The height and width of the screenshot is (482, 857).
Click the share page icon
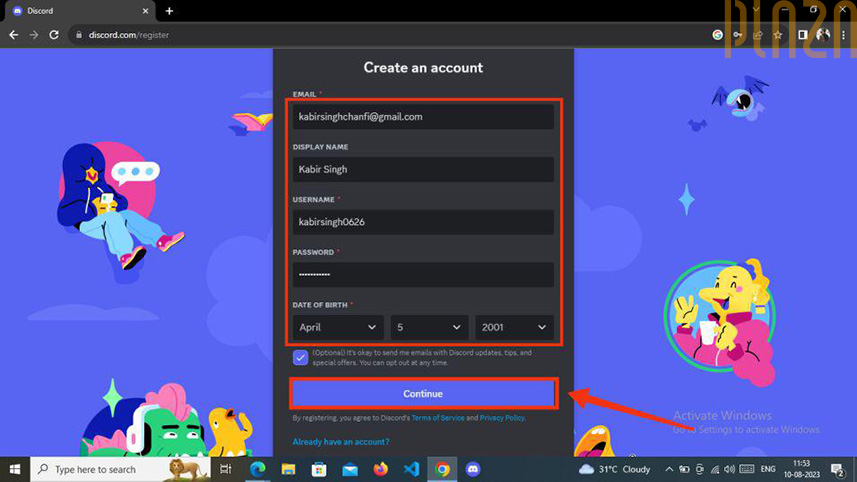758,35
